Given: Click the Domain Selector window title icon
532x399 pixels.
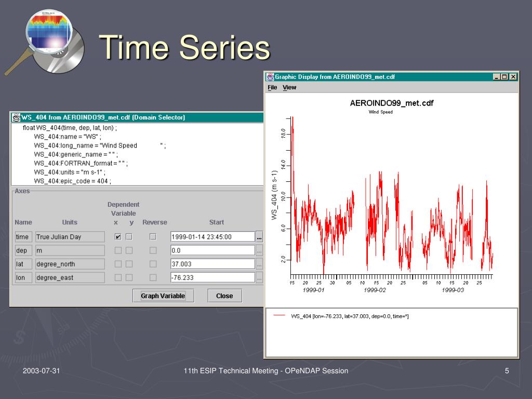Looking at the screenshot, I should tap(16, 117).
